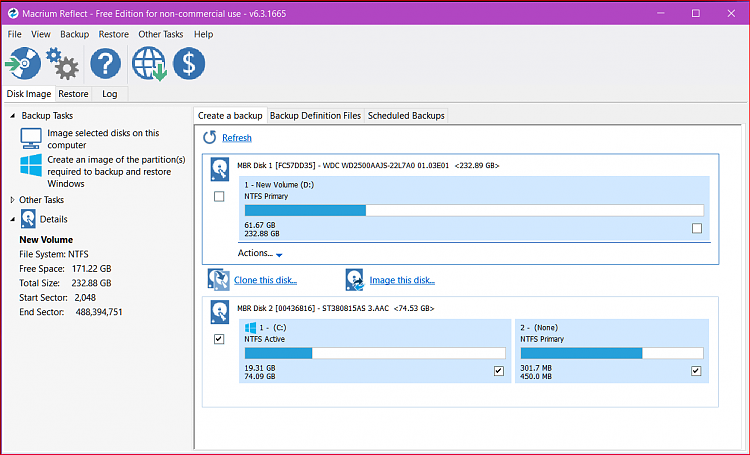Click the Free Space 171.22 GB value
The width and height of the screenshot is (750, 455).
click(91, 269)
